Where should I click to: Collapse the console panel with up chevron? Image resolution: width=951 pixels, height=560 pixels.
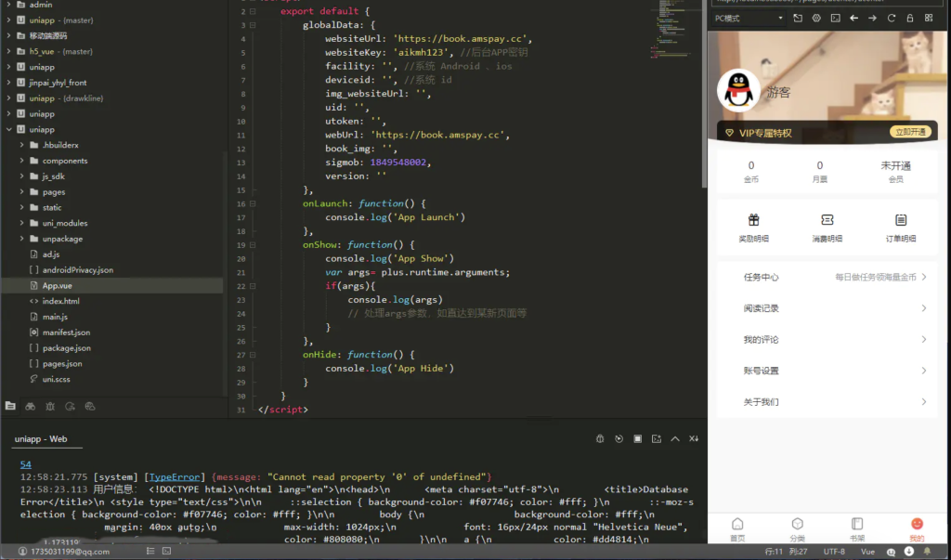tap(675, 439)
